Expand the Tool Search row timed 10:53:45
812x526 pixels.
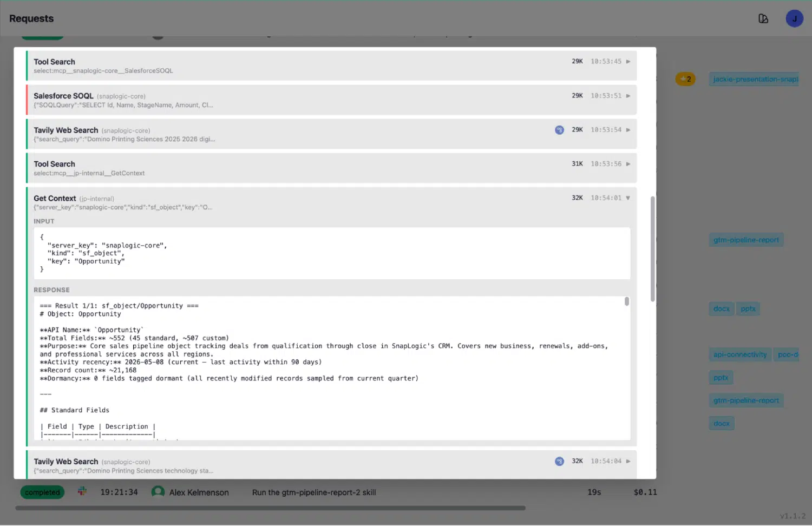(628, 62)
